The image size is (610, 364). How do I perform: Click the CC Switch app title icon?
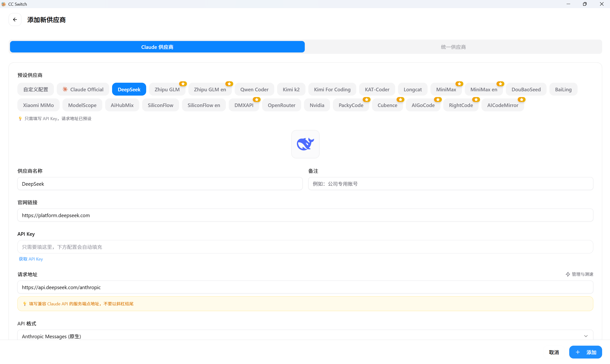pos(3,4)
